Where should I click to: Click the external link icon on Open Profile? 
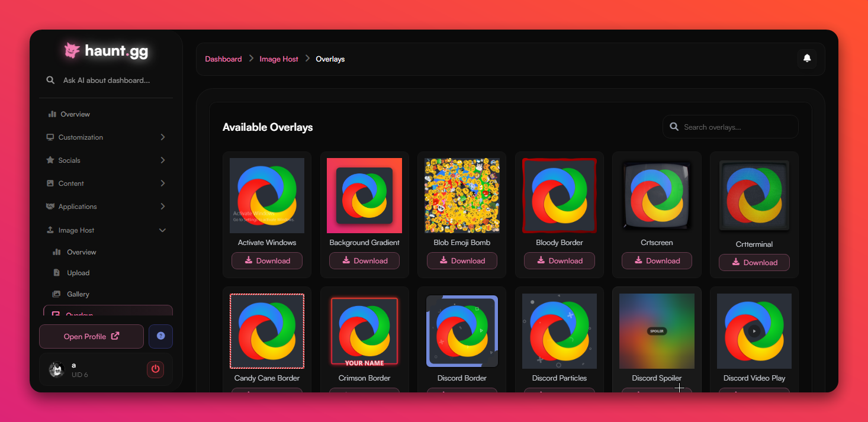point(115,336)
